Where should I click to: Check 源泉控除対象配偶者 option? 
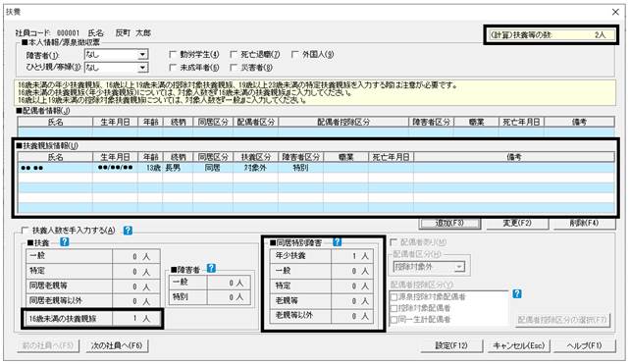[394, 297]
